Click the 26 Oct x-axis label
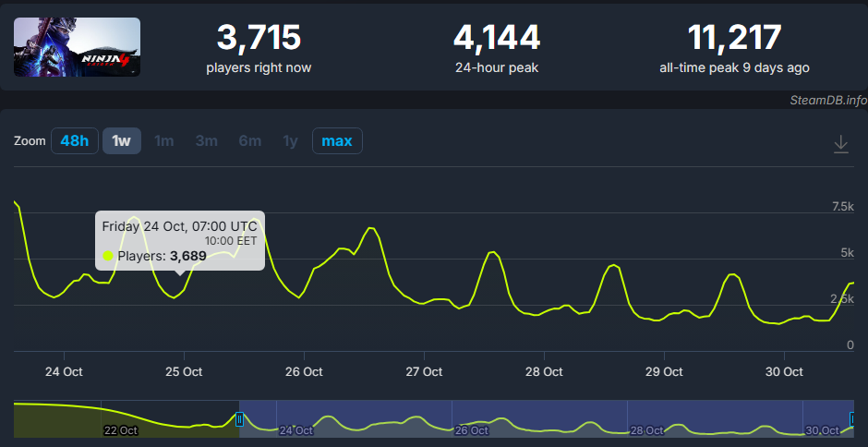The image size is (868, 447). pos(304,371)
